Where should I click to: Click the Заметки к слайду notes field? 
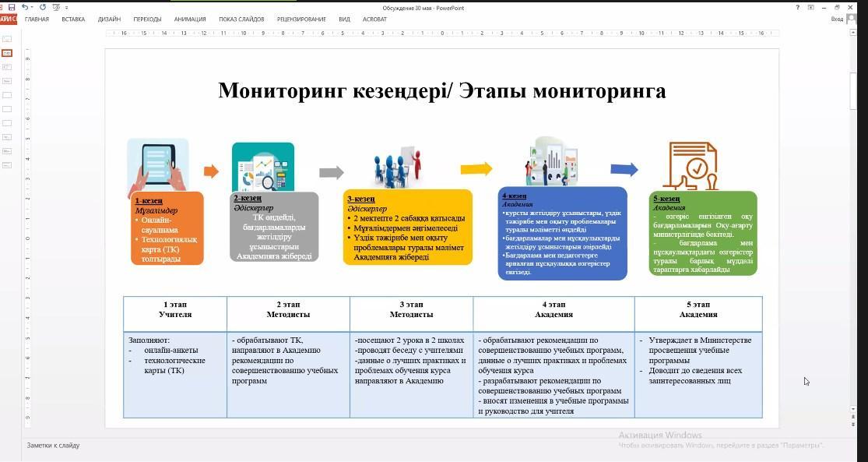pos(53,446)
